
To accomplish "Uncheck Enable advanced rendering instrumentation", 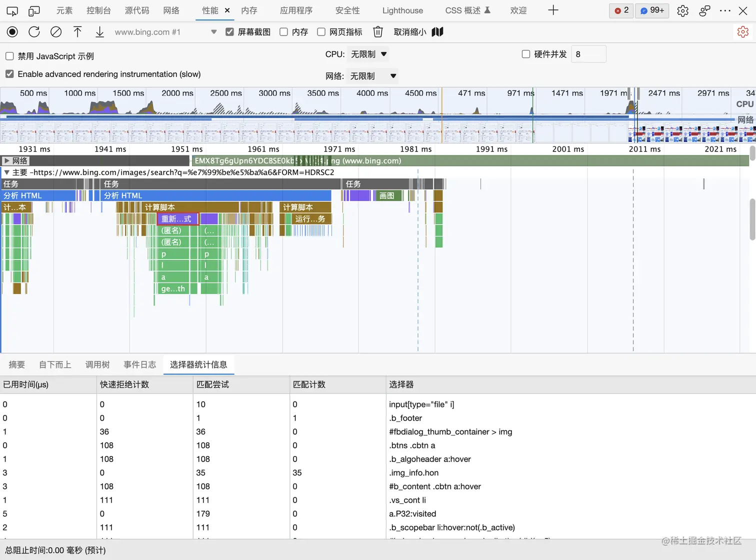I will pyautogui.click(x=9, y=74).
